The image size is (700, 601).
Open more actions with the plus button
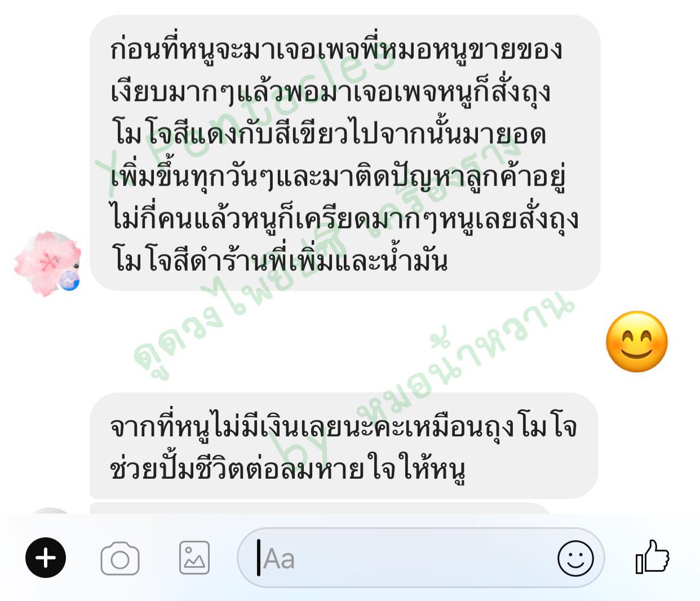coord(46,558)
